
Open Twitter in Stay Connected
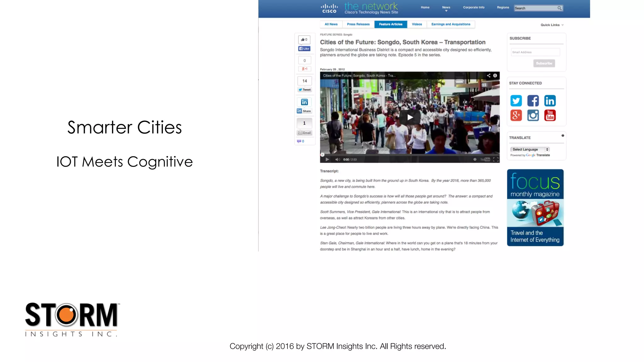tap(516, 101)
